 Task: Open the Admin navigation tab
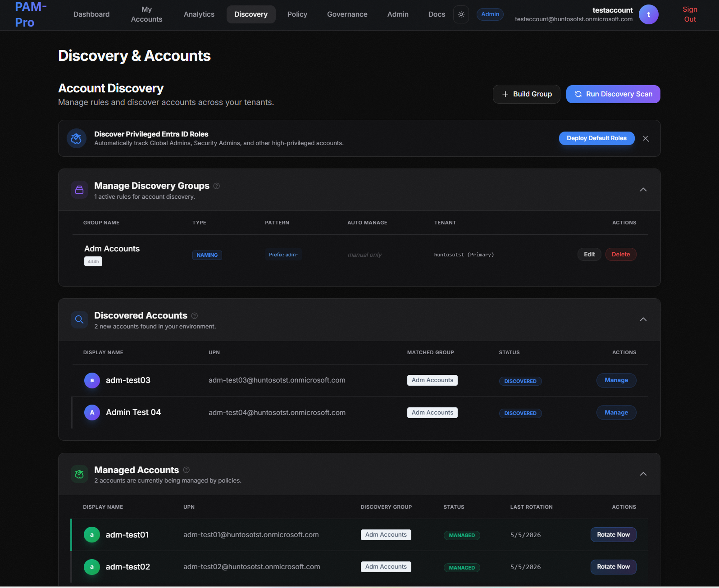[398, 14]
